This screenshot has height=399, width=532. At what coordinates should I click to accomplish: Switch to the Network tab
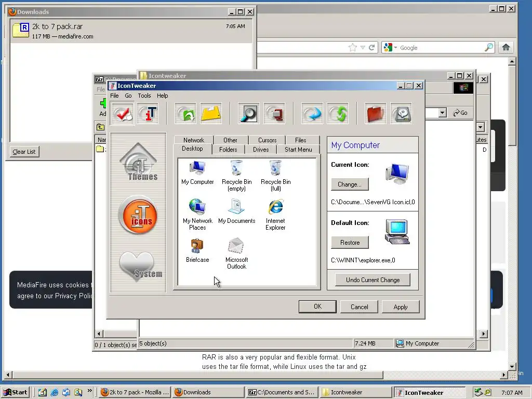(x=194, y=140)
